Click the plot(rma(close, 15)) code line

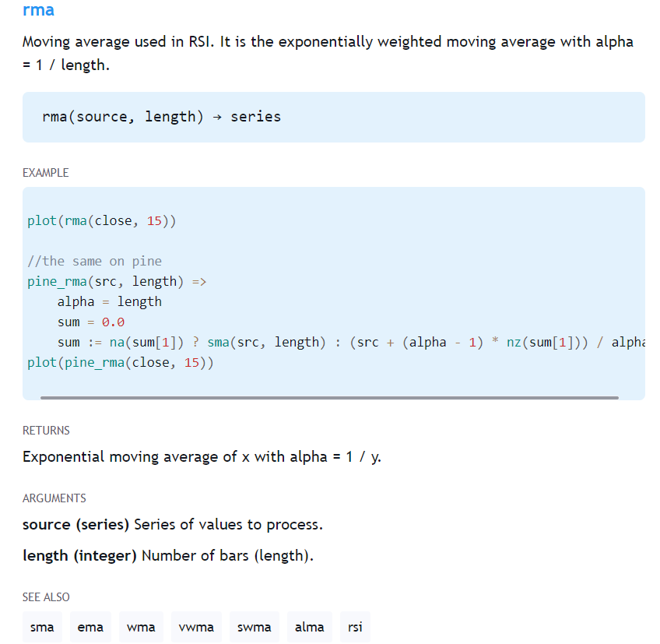click(x=102, y=220)
